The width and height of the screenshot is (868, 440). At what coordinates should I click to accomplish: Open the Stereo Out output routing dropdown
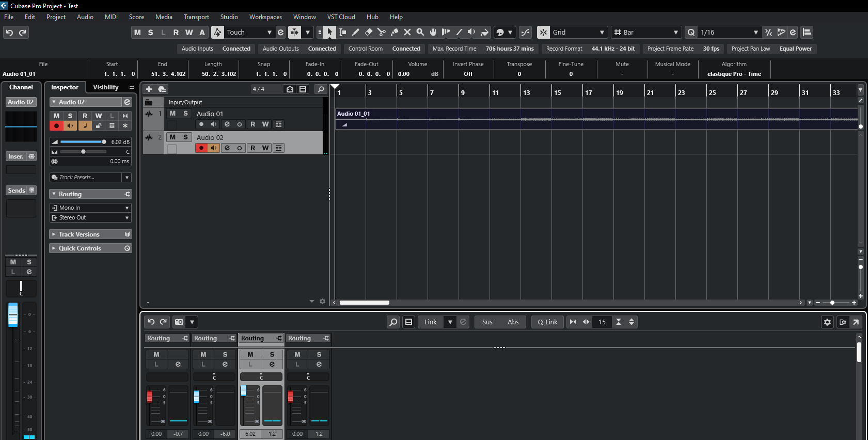90,217
